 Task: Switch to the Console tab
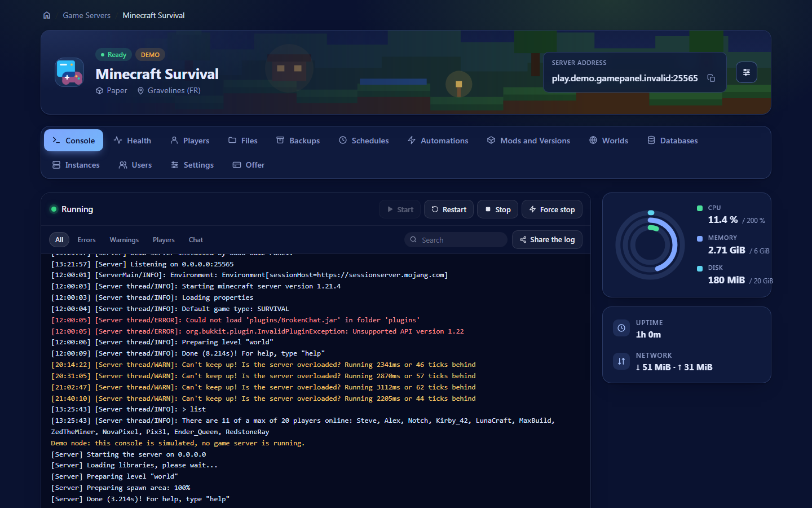point(73,141)
